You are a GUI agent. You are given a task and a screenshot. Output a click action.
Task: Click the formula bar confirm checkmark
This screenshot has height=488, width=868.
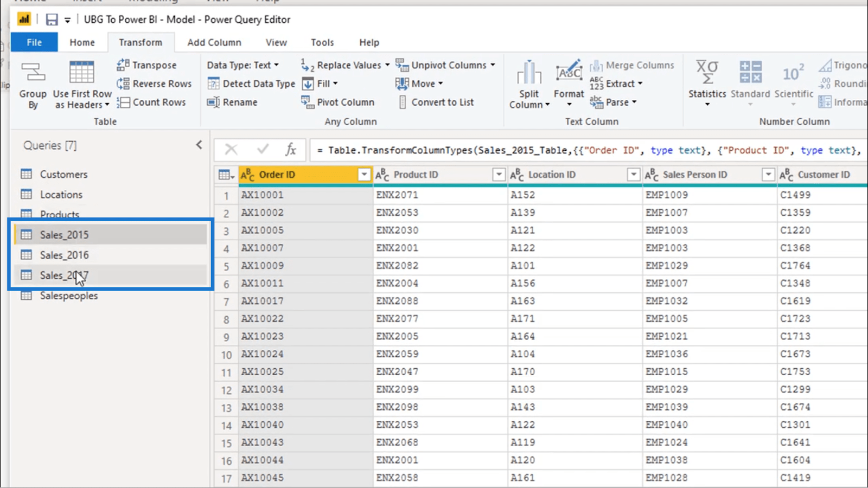[263, 150]
